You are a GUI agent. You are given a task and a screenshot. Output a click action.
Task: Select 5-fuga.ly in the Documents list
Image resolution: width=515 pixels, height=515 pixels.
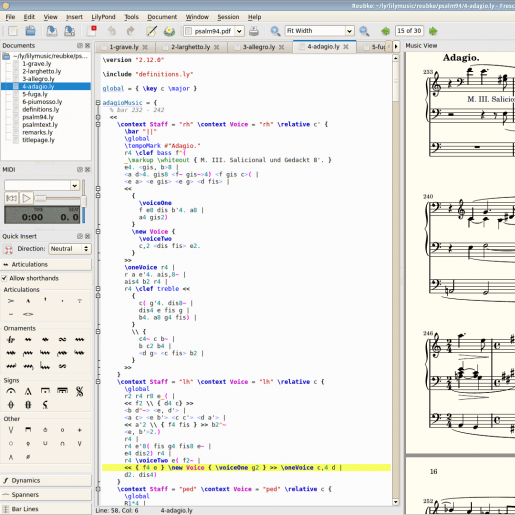click(x=35, y=94)
